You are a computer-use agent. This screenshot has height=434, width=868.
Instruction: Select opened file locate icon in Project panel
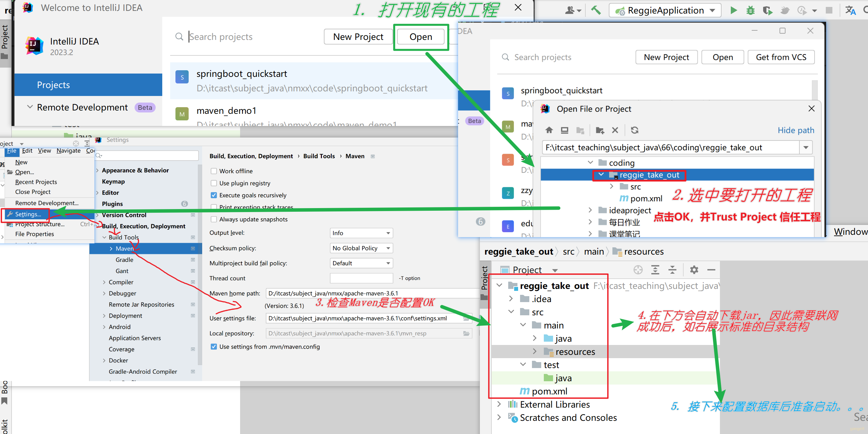pos(638,269)
